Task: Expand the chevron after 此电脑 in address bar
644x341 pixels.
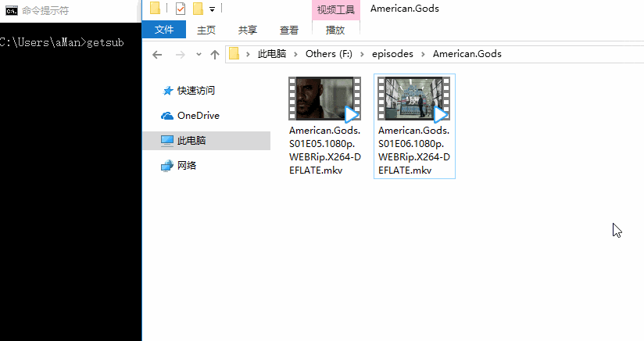Action: [x=295, y=54]
